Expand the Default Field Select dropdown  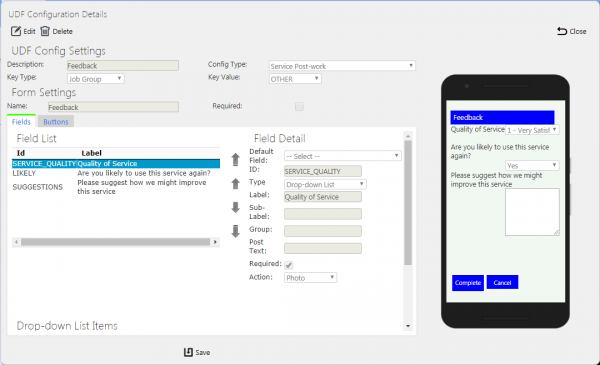tap(342, 156)
